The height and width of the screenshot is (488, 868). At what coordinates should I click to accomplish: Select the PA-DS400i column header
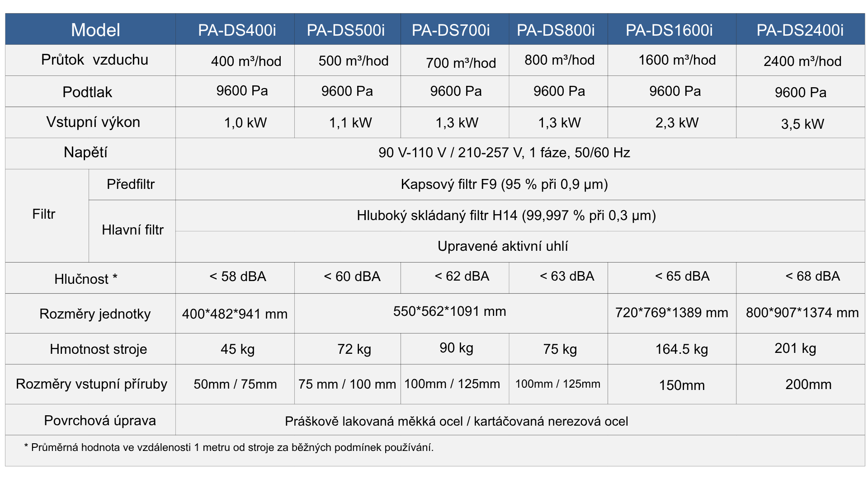pos(237,30)
